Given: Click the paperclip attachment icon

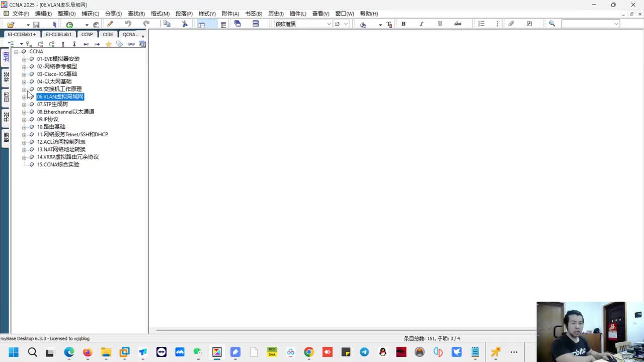Looking at the screenshot, I should [x=511, y=24].
